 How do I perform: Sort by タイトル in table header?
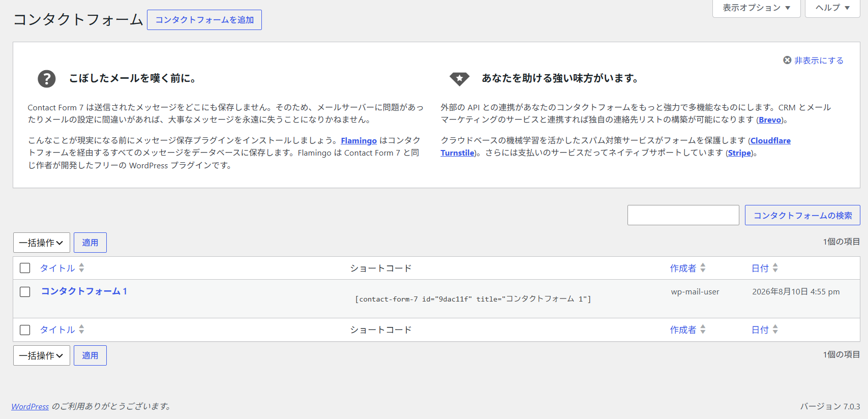[x=57, y=268]
